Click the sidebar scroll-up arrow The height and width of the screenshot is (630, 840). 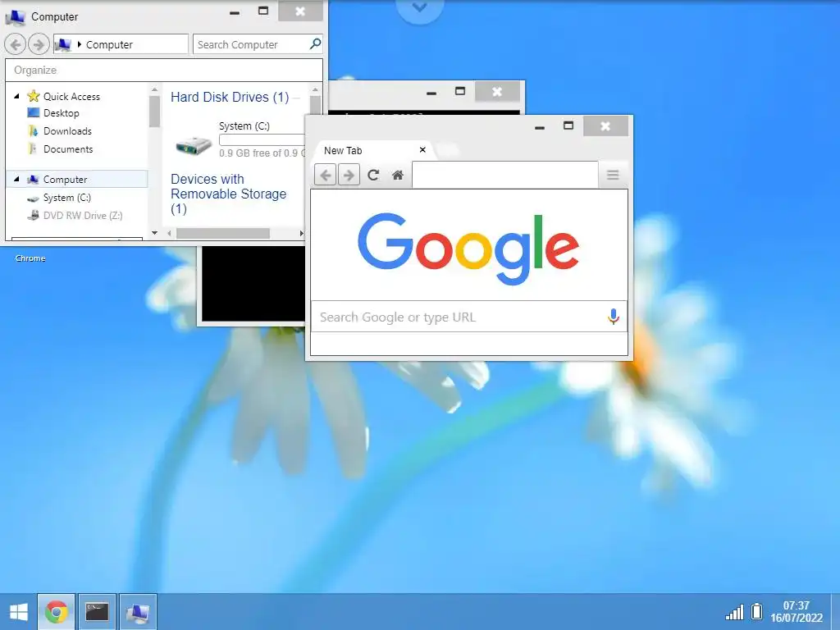point(154,89)
